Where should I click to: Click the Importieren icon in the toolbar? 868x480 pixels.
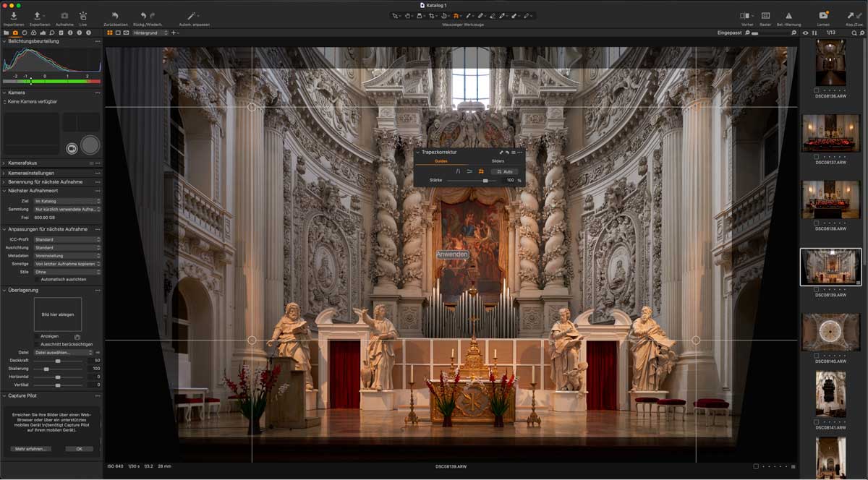point(14,15)
